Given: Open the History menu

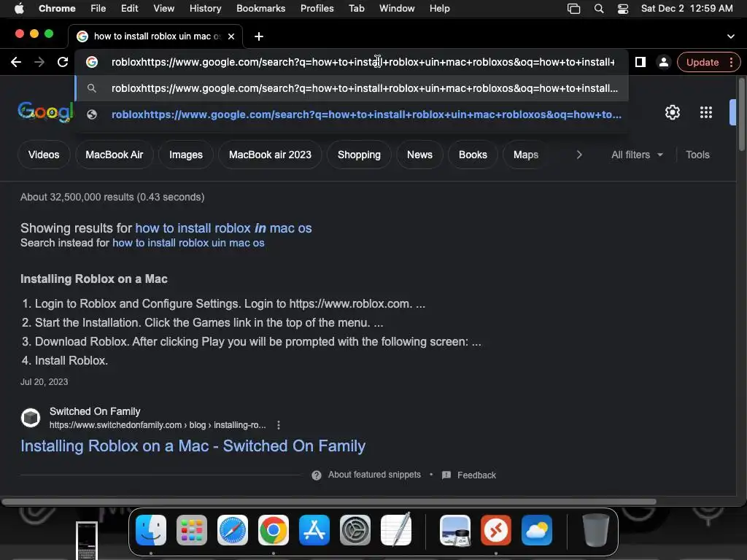Looking at the screenshot, I should click(x=205, y=9).
